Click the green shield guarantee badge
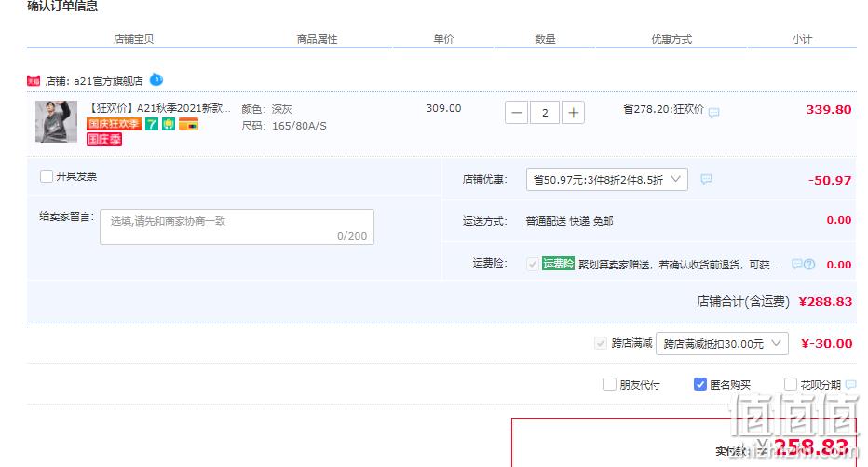 tap(169, 124)
